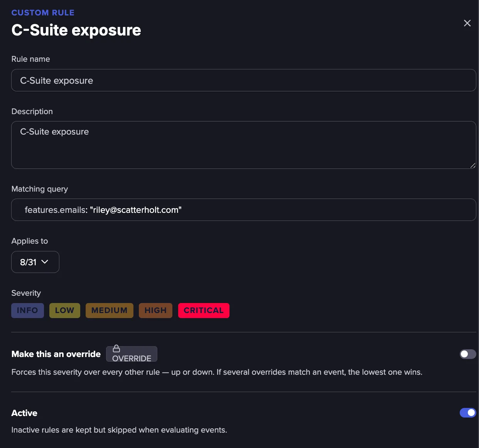The image size is (479, 448).
Task: Set severity to INFO
Action: (27, 310)
